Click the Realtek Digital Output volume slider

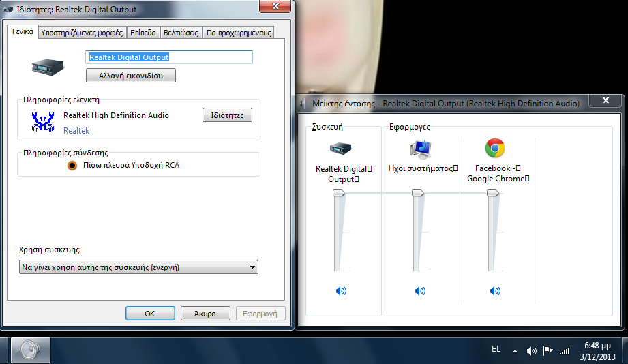339,193
